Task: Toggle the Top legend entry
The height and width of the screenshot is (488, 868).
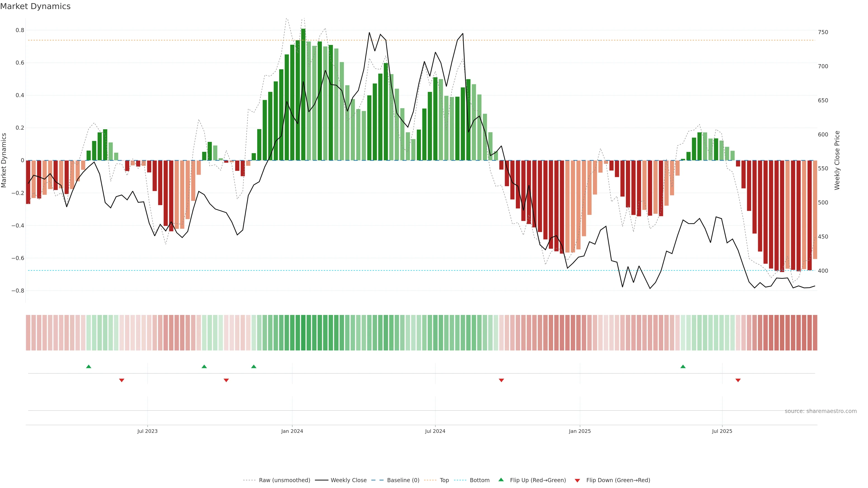Action: coord(444,480)
